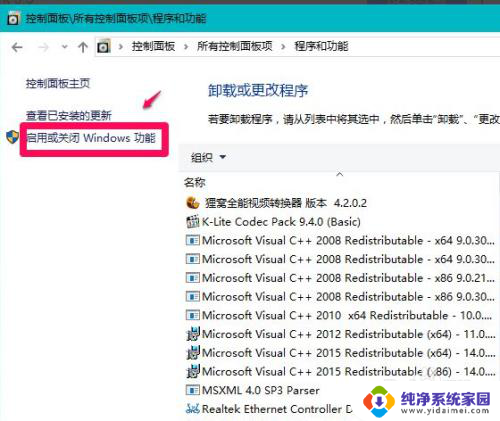The image size is (500, 421).
Task: Click icon of Visual C++ 2010 x64 entry
Action: coord(193,315)
